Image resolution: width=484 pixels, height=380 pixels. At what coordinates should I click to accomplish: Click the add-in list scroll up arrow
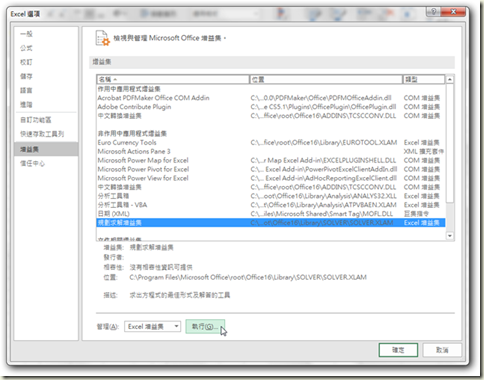coord(450,79)
